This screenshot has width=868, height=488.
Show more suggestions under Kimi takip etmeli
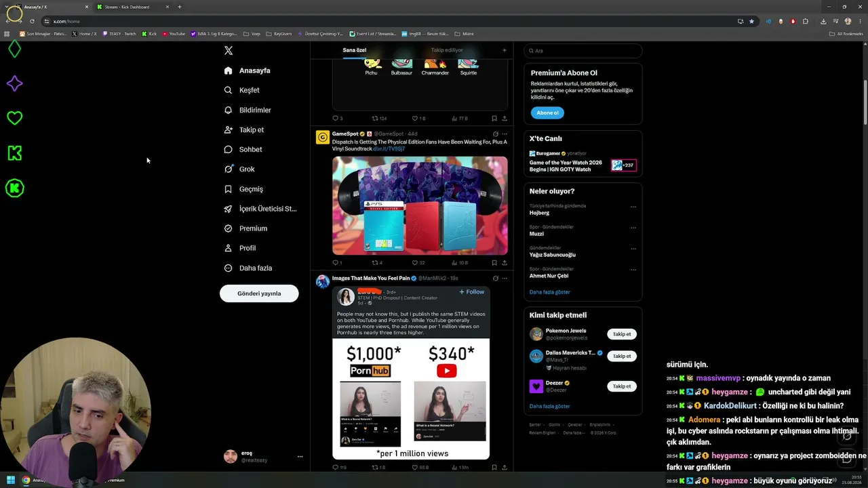(549, 406)
